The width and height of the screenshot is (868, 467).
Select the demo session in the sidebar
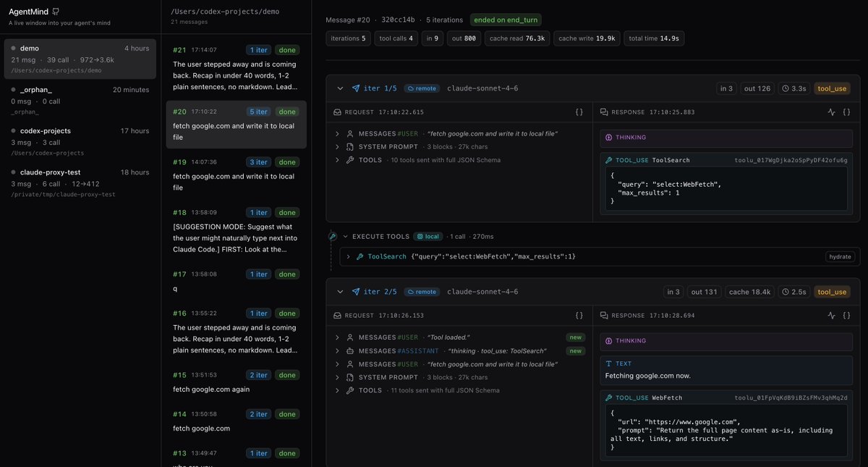point(80,59)
